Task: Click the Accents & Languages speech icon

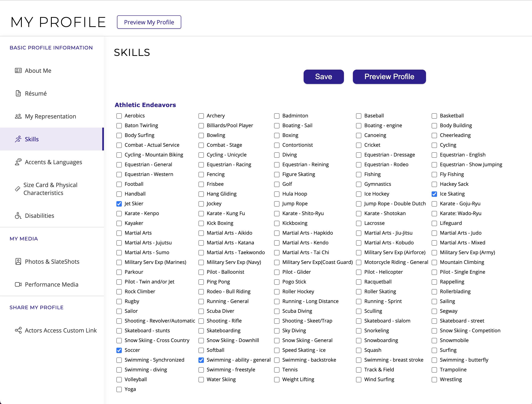Action: coord(18,162)
